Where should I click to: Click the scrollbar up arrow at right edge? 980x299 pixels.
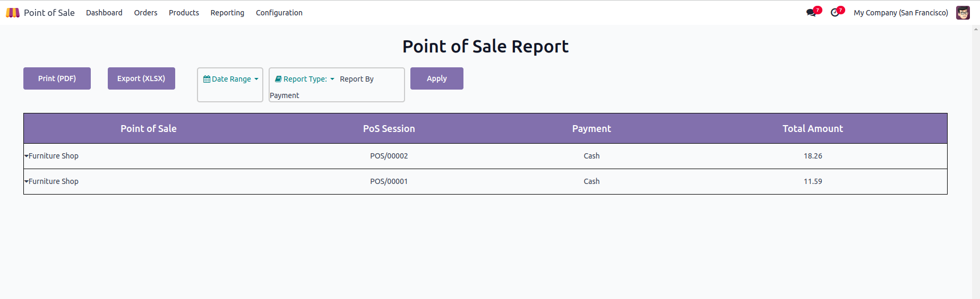coord(976,29)
